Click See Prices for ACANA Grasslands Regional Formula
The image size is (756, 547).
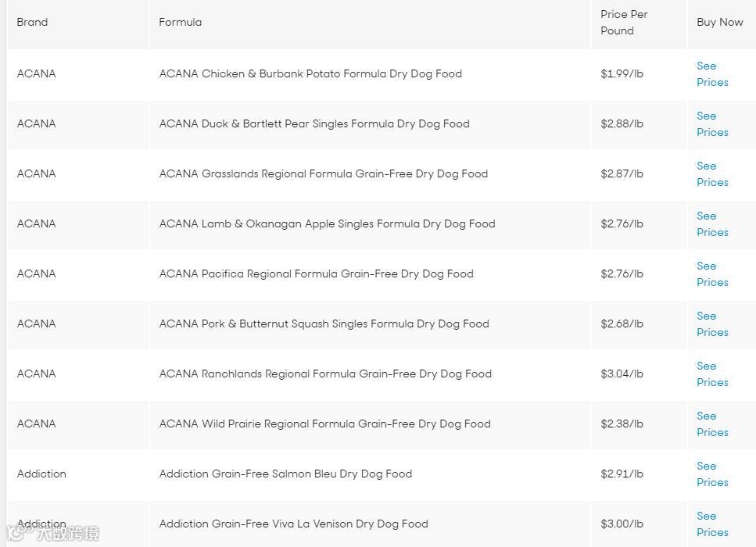tap(712, 174)
